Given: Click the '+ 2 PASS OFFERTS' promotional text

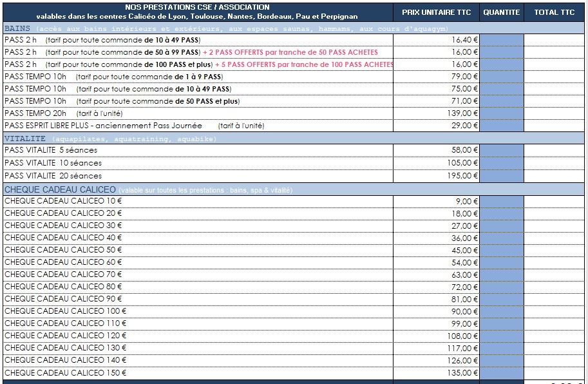Looking at the screenshot, I should pos(290,52).
